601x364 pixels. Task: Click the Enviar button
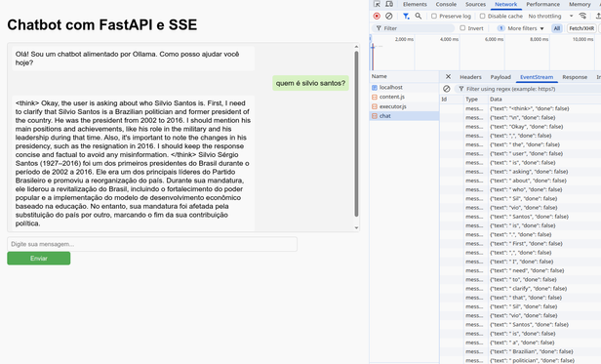39,259
